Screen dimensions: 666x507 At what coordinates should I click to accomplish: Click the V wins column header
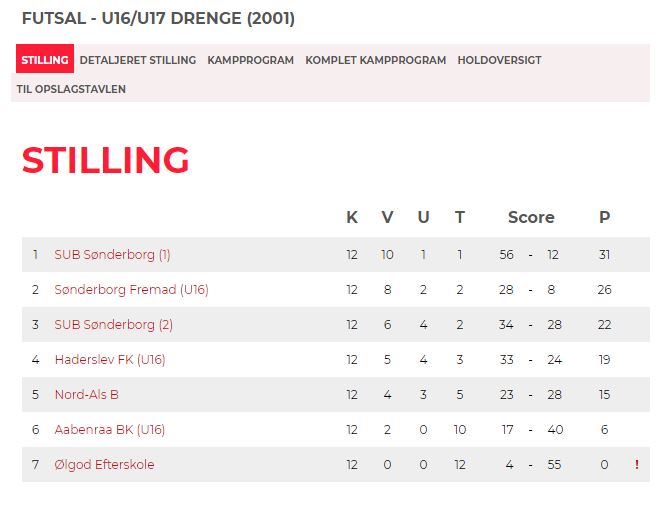387,217
